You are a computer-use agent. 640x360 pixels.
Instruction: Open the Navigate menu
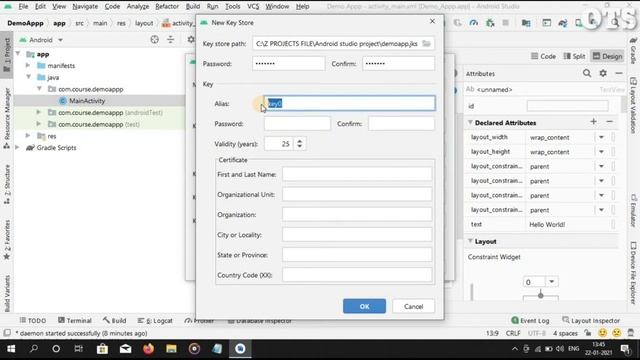point(85,7)
